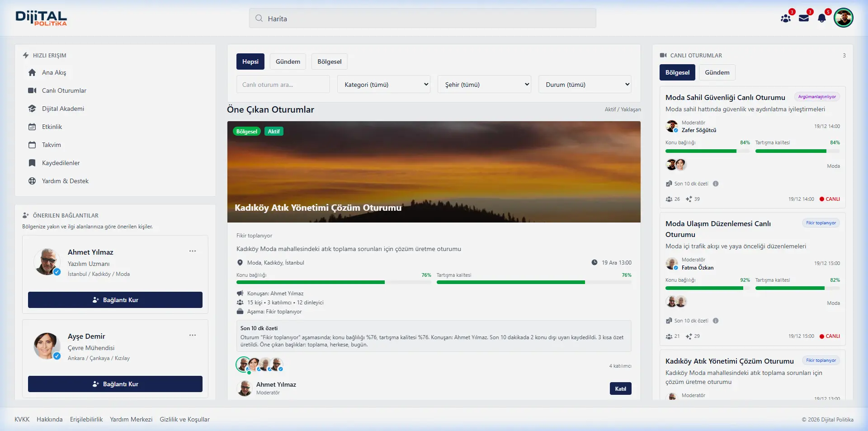The width and height of the screenshot is (868, 431).
Task: Open the messages envelope icon
Action: 804,19
